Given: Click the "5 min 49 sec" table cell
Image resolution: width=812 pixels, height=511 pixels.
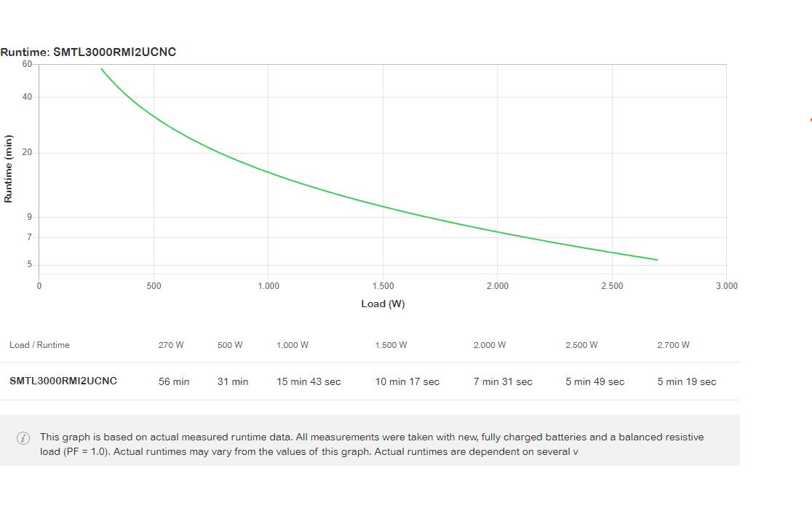Looking at the screenshot, I should (594, 381).
